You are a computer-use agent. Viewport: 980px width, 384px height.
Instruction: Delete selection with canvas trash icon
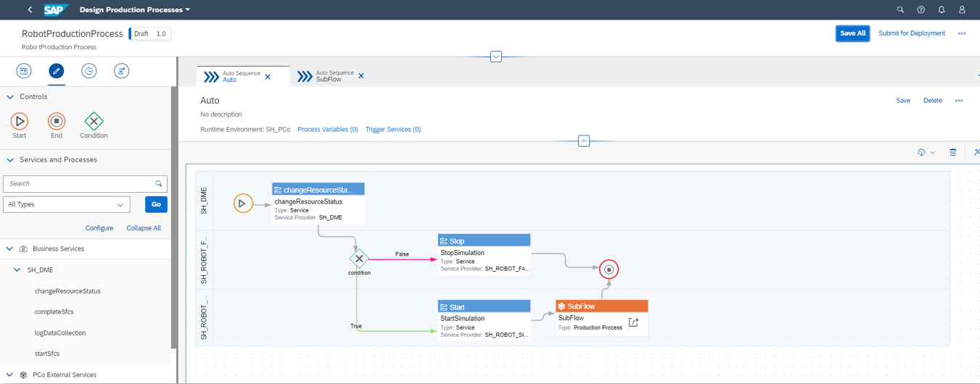tap(953, 152)
